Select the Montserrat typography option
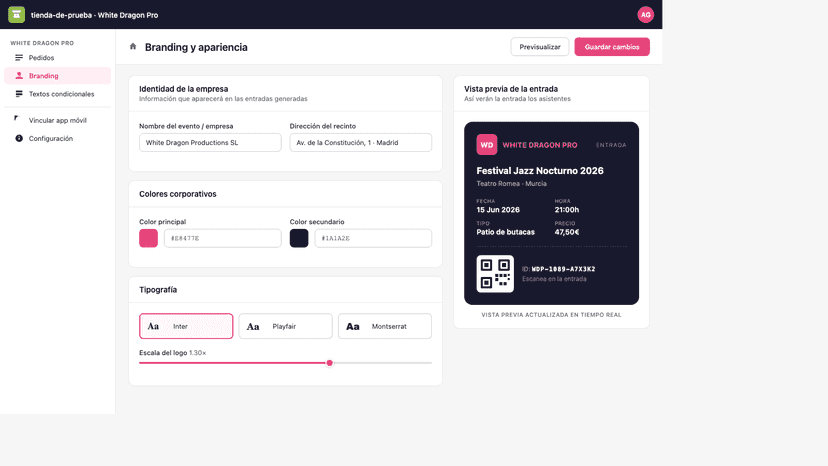 coord(384,326)
